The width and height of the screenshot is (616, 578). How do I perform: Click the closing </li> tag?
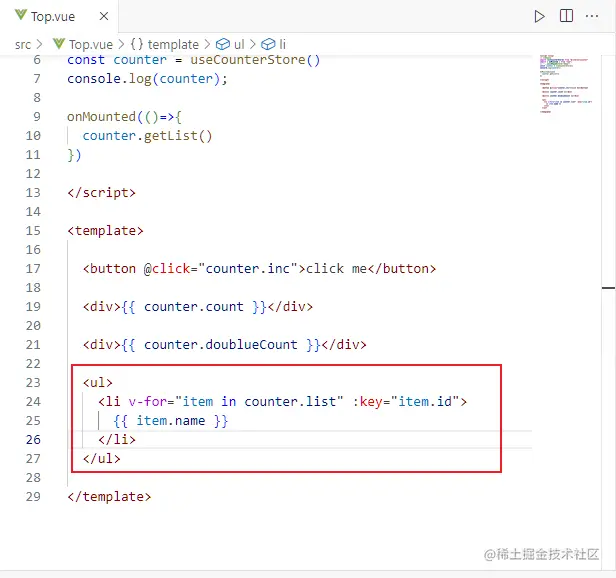(117, 439)
